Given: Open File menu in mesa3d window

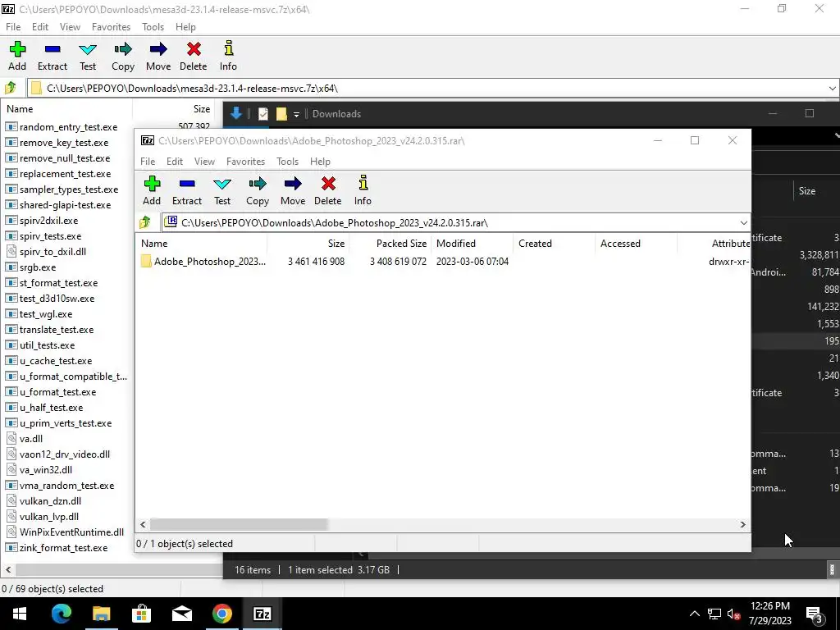Looking at the screenshot, I should 13,27.
